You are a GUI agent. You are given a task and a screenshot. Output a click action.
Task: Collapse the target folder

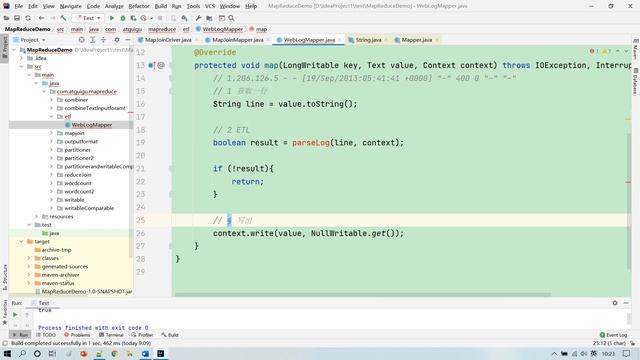click(x=22, y=241)
